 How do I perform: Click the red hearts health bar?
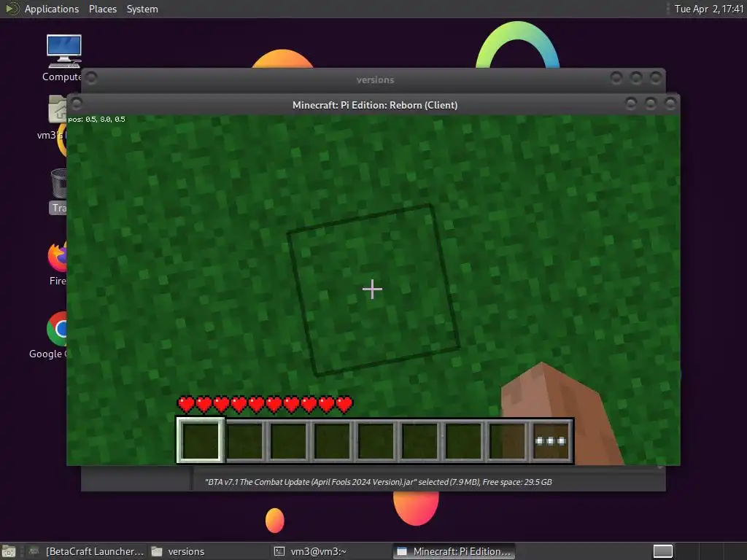265,405
